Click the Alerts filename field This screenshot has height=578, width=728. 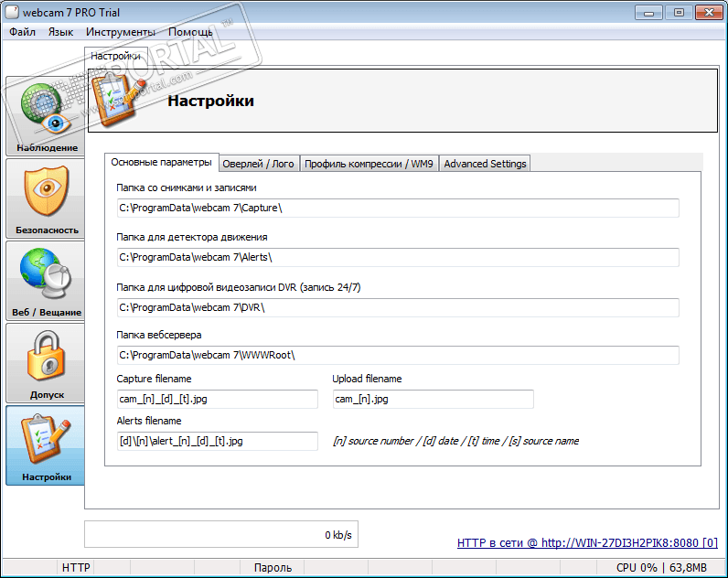(218, 441)
